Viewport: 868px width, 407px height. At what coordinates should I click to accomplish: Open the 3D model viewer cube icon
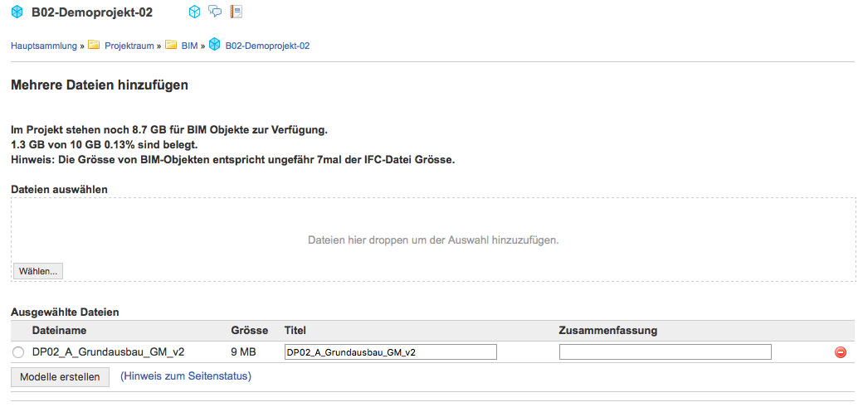click(194, 12)
